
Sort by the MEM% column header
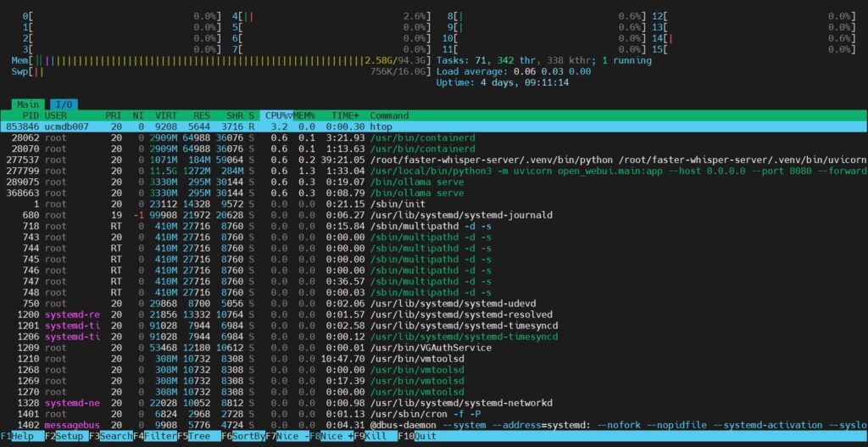[x=304, y=115]
